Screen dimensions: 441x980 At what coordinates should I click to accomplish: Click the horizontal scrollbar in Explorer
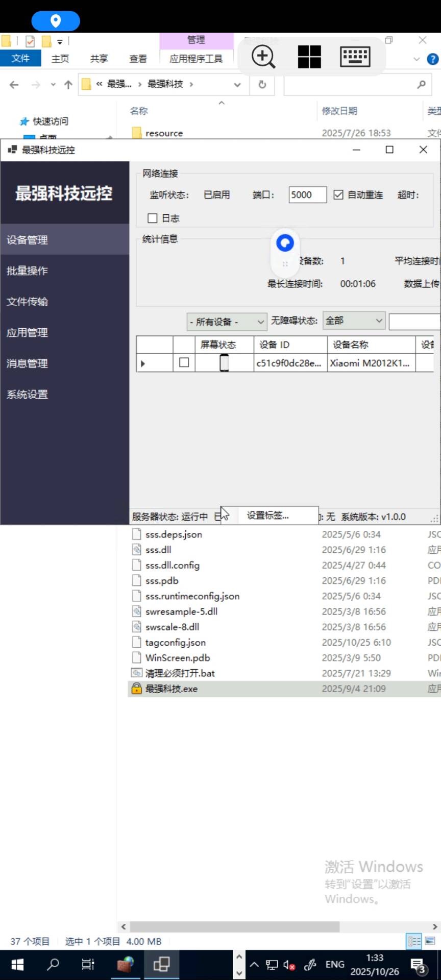(234, 926)
